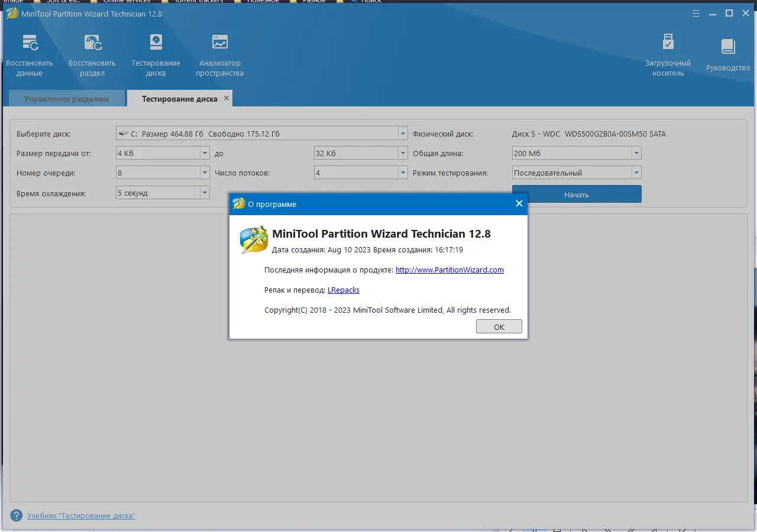This screenshot has width=757, height=532.
Task: Click the MiniTool logo in the About dialog
Action: 253,239
